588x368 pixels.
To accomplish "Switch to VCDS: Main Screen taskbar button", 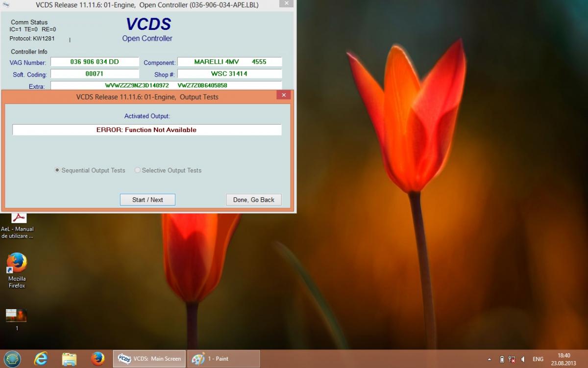I will coord(149,359).
